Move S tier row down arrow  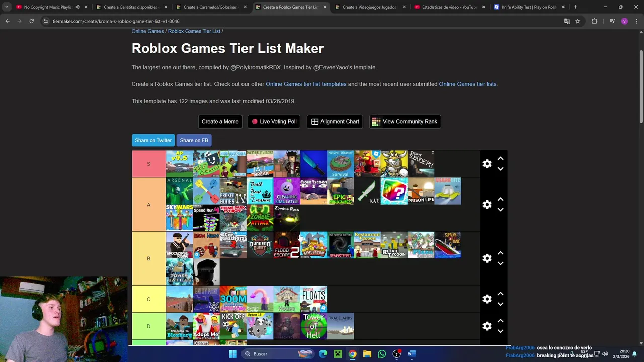tap(500, 169)
